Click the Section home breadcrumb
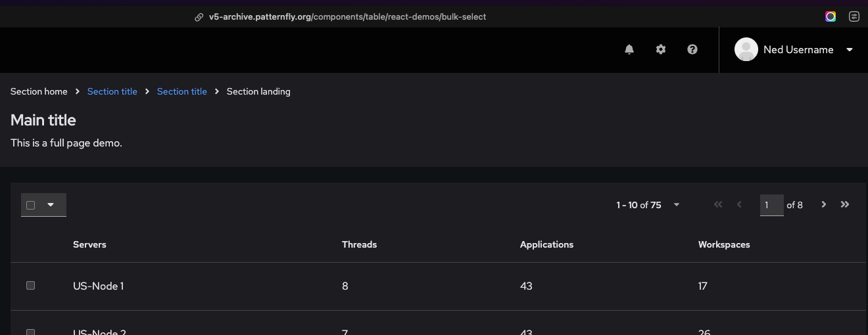Viewport: 868px width, 335px height. (x=39, y=91)
